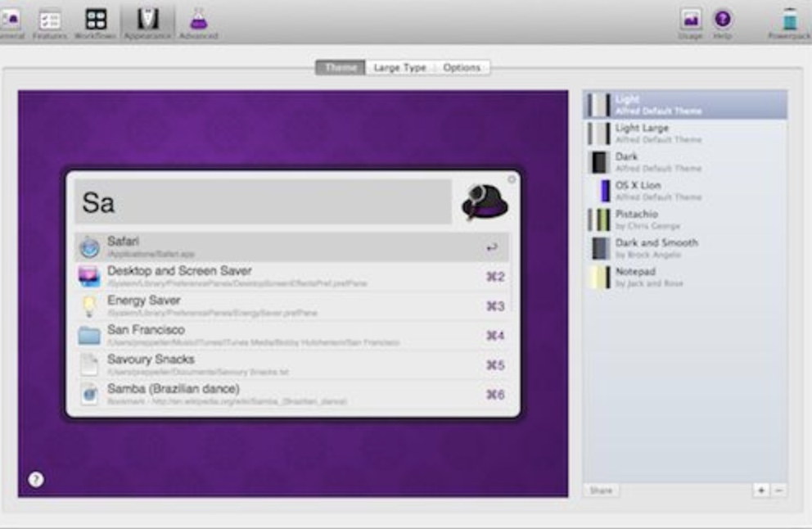Select the Light Large theme
The width and height of the screenshot is (812, 529).
click(685, 133)
